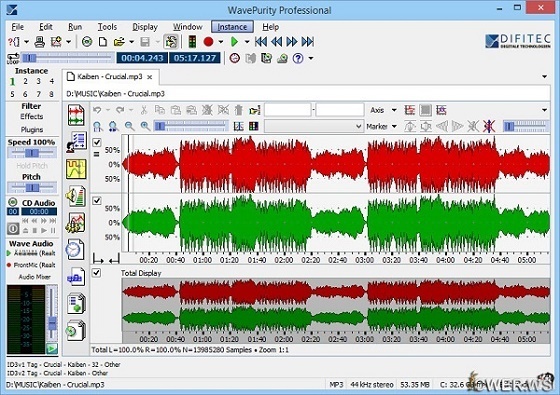Click the Audio Mixer link
560x395 pixels.
tap(34, 277)
